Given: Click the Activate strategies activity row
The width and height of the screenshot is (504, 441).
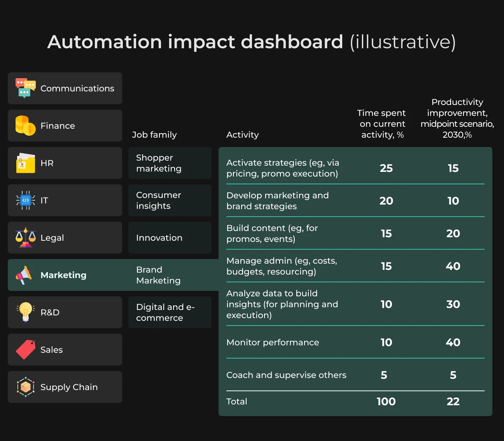Looking at the screenshot, I should [355, 168].
